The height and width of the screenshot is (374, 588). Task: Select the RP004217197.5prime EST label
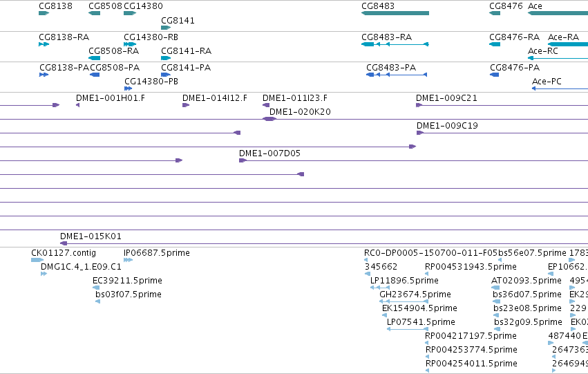coord(471,336)
